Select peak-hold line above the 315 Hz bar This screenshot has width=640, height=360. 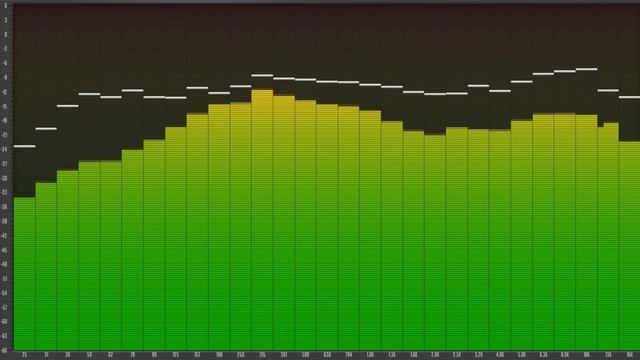click(262, 76)
